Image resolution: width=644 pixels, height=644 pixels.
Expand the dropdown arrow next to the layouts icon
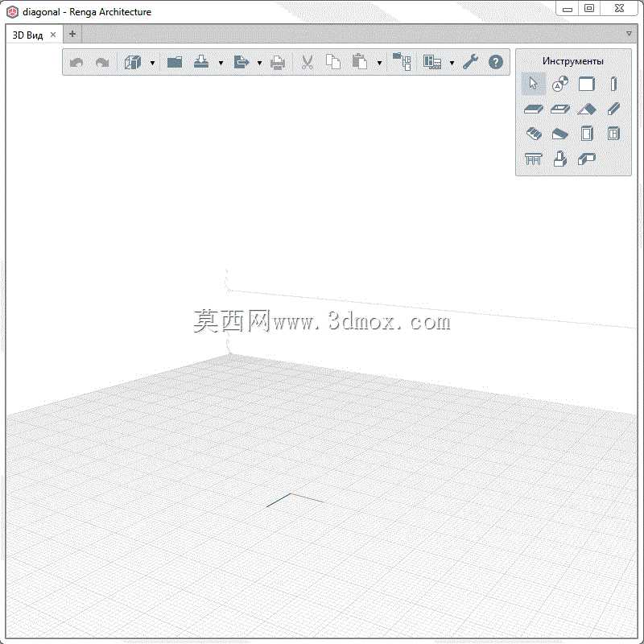click(x=452, y=63)
